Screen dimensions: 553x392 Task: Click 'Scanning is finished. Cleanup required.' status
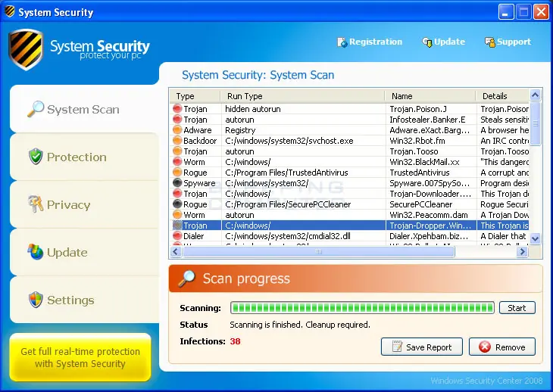(x=300, y=325)
